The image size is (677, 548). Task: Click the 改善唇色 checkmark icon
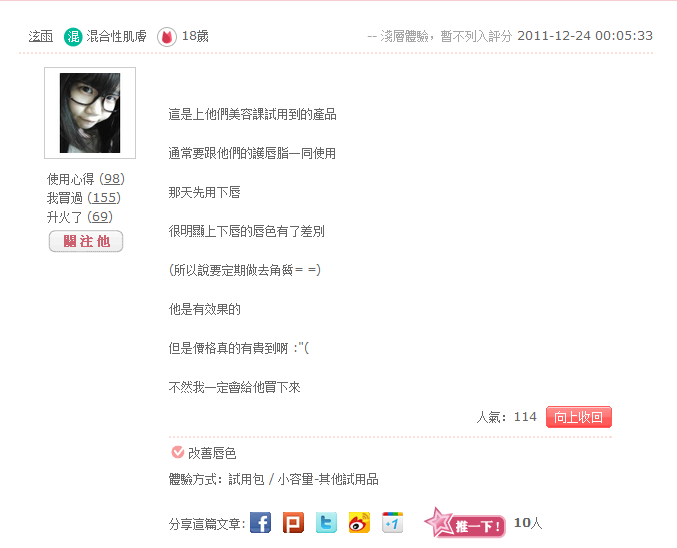coord(177,452)
